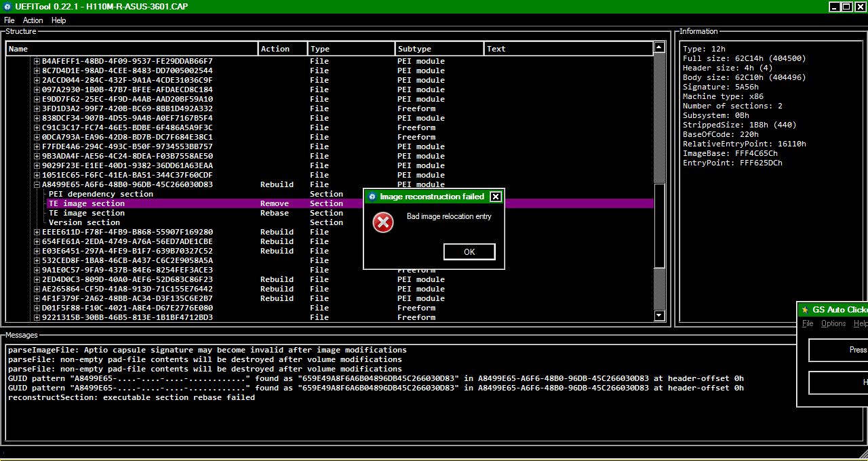Open File menu in GS Auto Clicker window

[x=808, y=323]
